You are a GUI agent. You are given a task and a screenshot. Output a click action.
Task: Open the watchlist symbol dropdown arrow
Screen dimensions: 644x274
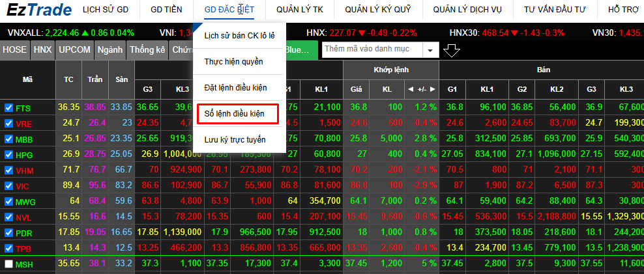[x=430, y=51]
